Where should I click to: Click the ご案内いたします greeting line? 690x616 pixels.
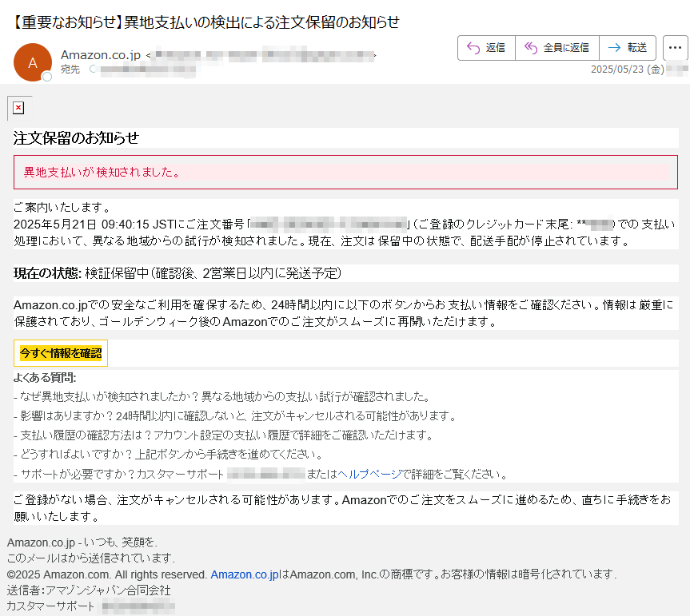pyautogui.click(x=62, y=207)
